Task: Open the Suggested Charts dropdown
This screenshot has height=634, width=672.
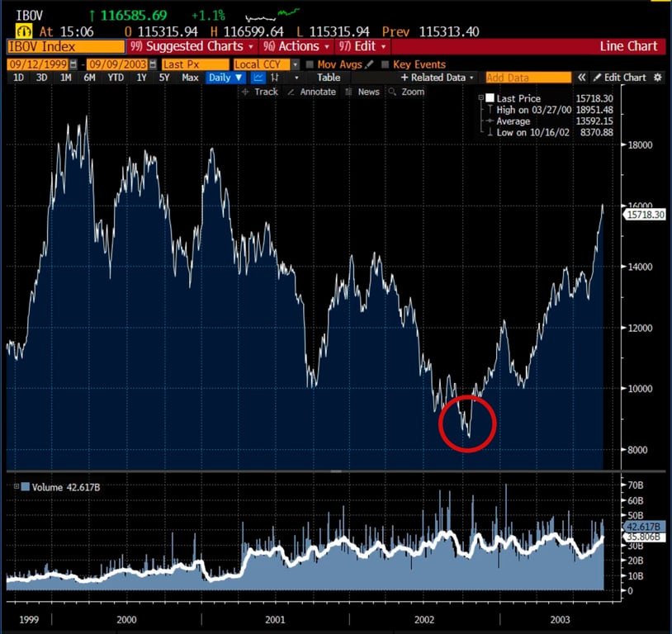Action: click(192, 46)
